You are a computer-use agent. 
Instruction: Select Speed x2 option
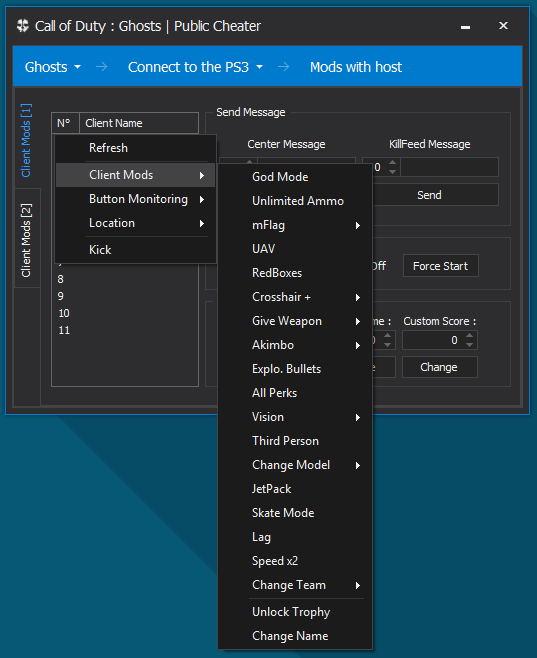tap(295, 561)
